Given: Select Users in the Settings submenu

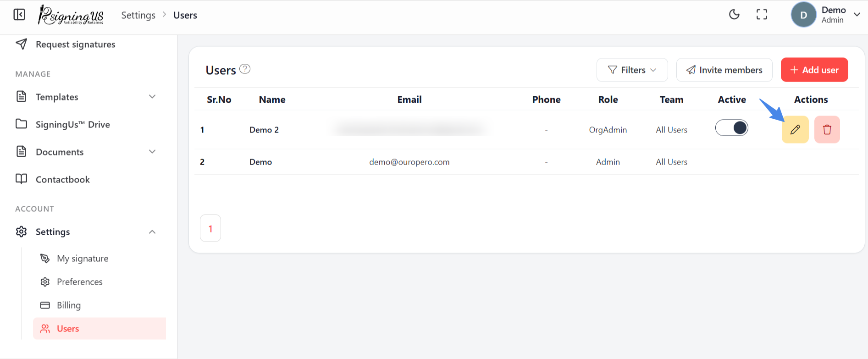Looking at the screenshot, I should (100, 329).
